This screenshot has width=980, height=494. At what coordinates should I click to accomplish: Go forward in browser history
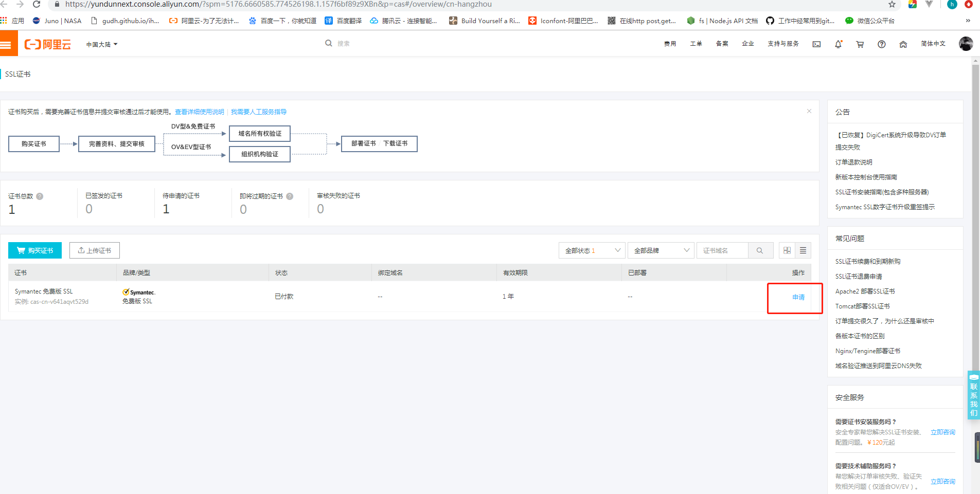point(20,4)
